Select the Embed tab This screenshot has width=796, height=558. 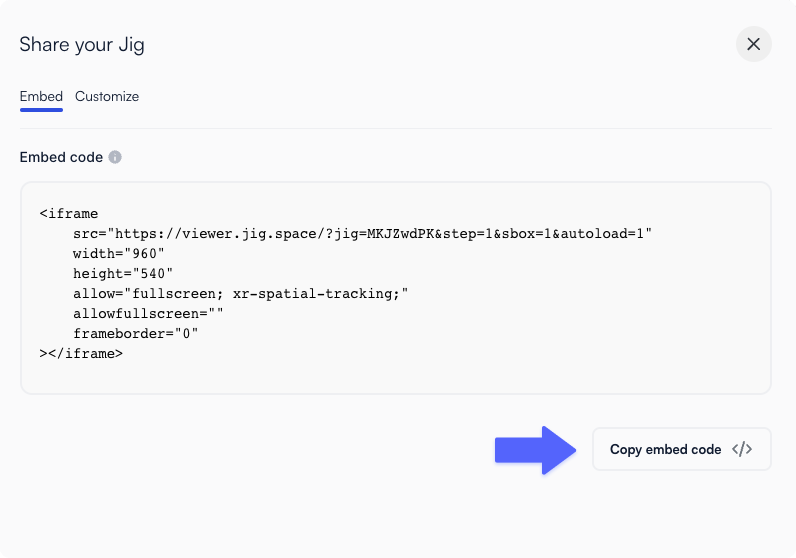coord(41,96)
